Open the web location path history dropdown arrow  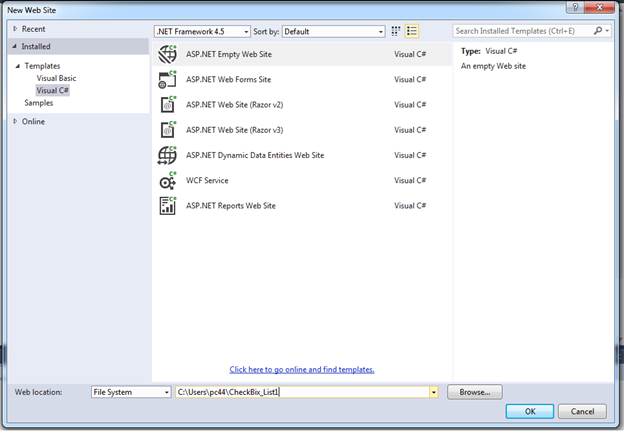coord(433,392)
